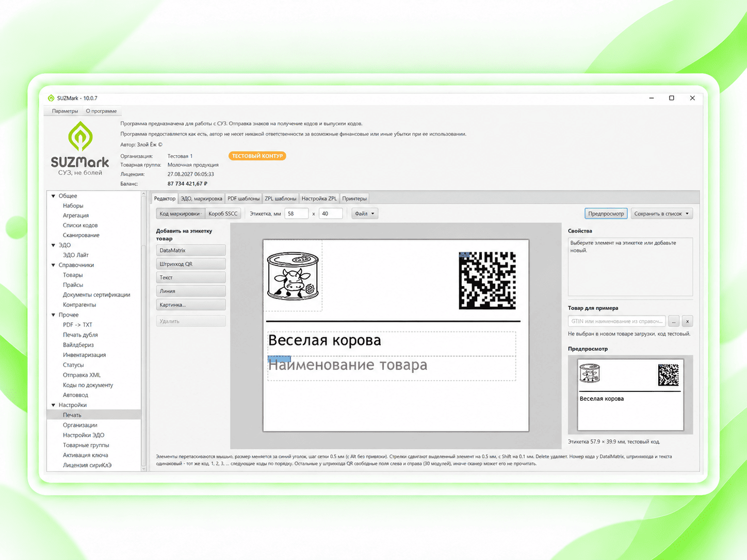Screen dimensions: 747x560
Task: Open the Файл dropdown
Action: (365, 213)
